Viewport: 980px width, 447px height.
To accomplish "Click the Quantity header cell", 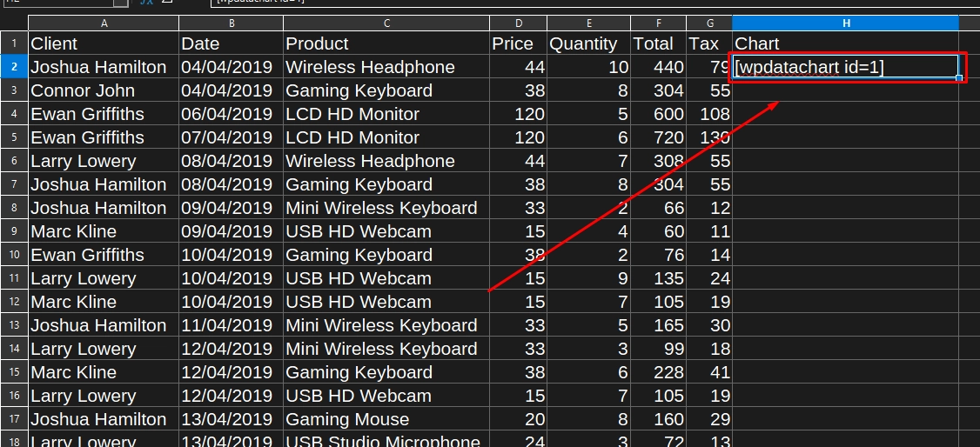I will pyautogui.click(x=588, y=43).
